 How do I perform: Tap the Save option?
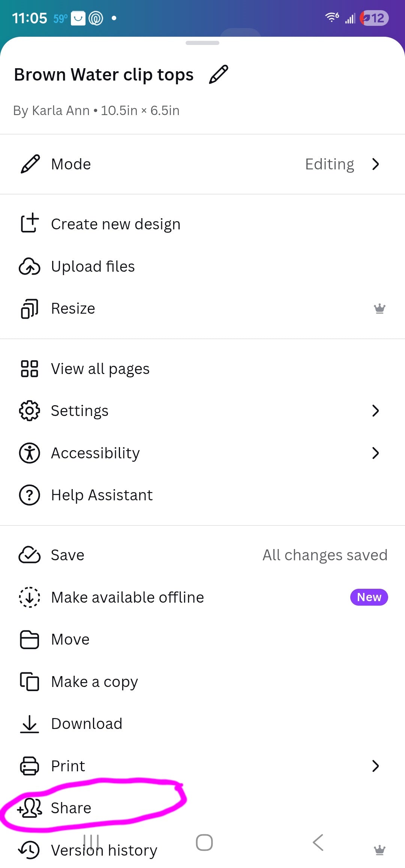202,555
